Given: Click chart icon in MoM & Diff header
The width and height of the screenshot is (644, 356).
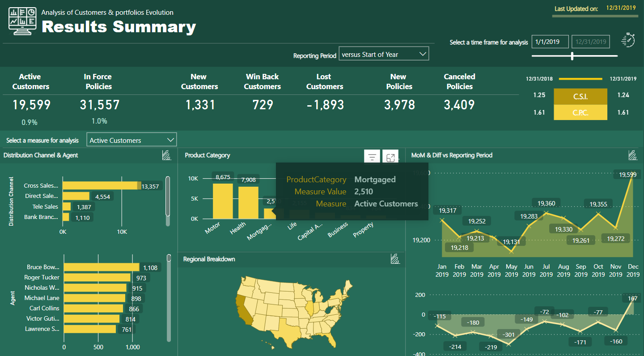Looking at the screenshot, I should click(x=632, y=155).
